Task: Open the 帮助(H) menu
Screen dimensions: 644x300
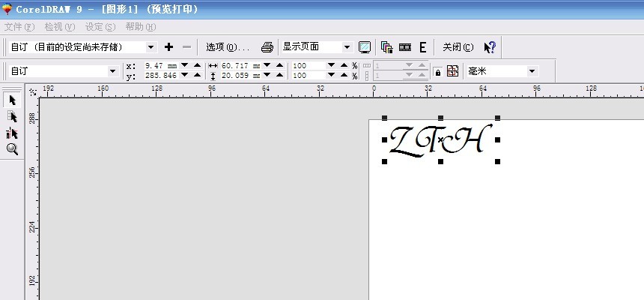Action: tap(141, 27)
